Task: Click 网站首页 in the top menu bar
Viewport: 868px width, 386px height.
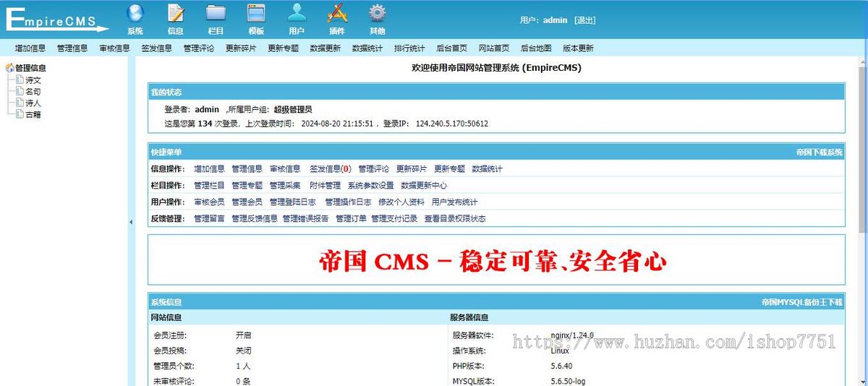Action: 494,48
